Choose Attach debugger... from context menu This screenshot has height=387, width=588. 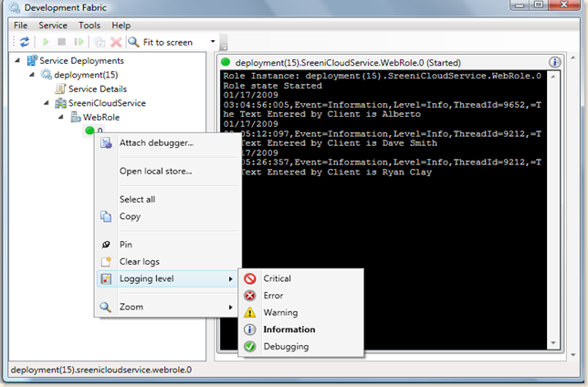[168, 143]
